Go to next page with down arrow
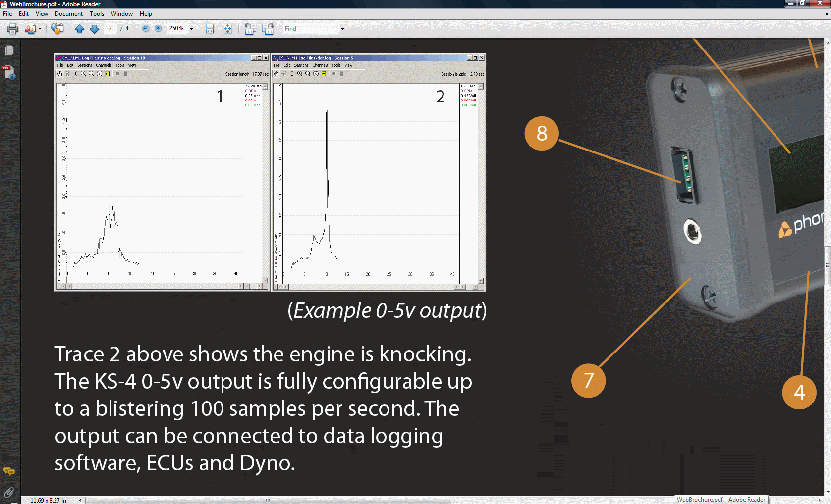Image resolution: width=831 pixels, height=504 pixels. click(94, 29)
